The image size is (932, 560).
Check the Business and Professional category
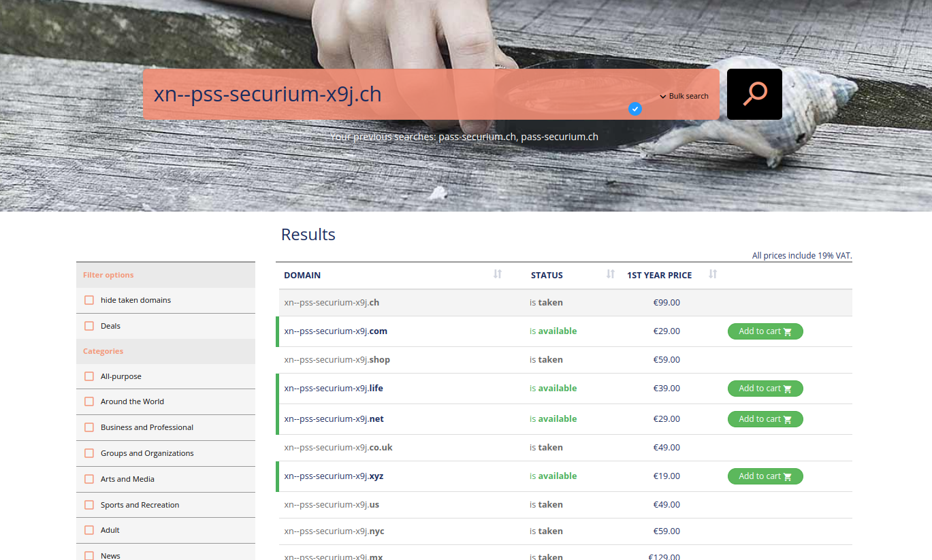(x=89, y=427)
